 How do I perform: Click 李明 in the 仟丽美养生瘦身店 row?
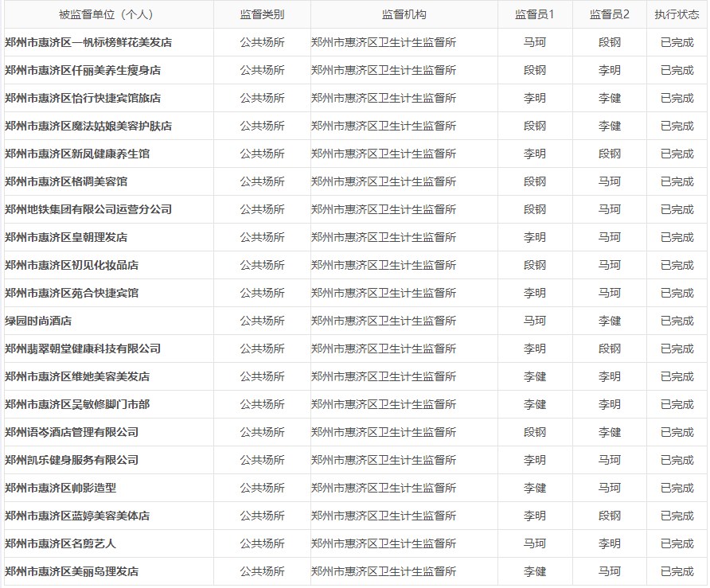coord(610,70)
